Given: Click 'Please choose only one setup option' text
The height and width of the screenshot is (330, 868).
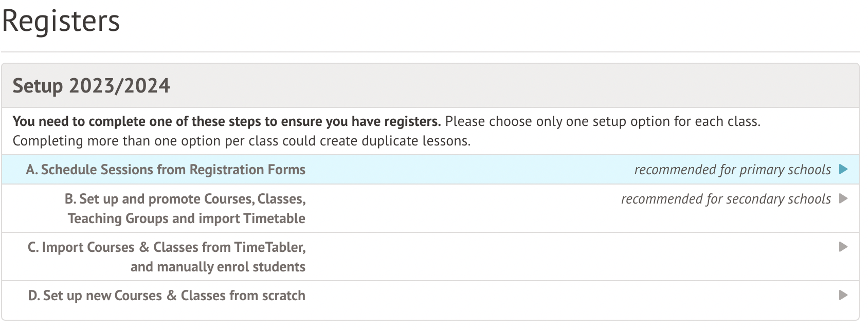Looking at the screenshot, I should point(603,122).
